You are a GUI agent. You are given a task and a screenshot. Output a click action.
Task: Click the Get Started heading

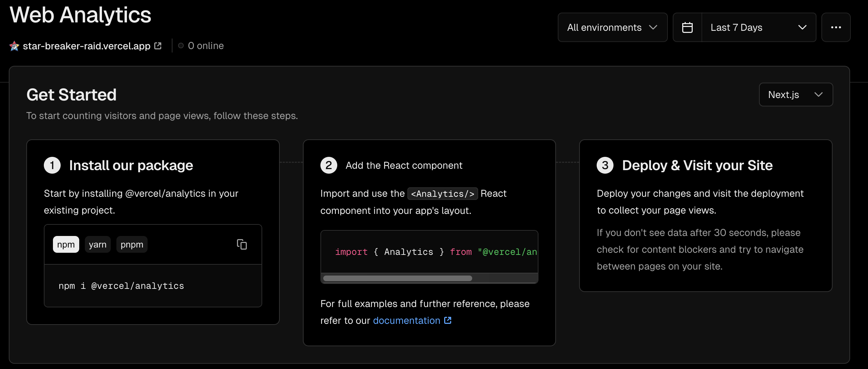coord(72,95)
